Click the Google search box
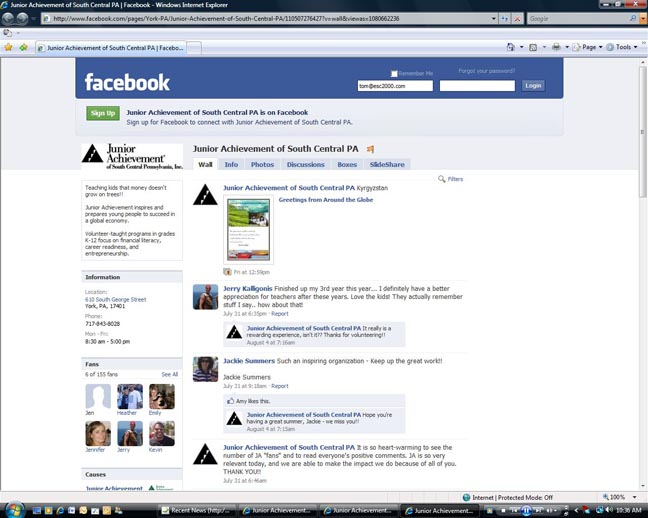This screenshot has height=518, width=648. click(578, 19)
